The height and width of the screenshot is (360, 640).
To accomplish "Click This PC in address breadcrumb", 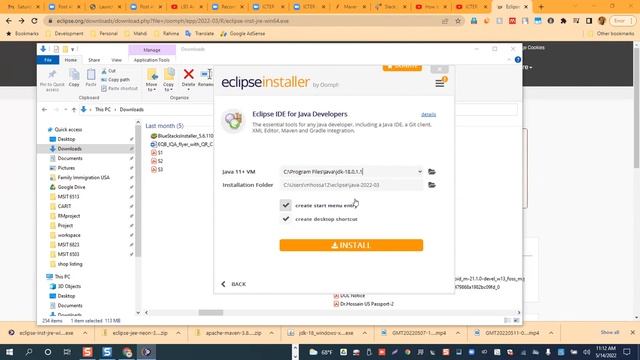I will coord(102,109).
